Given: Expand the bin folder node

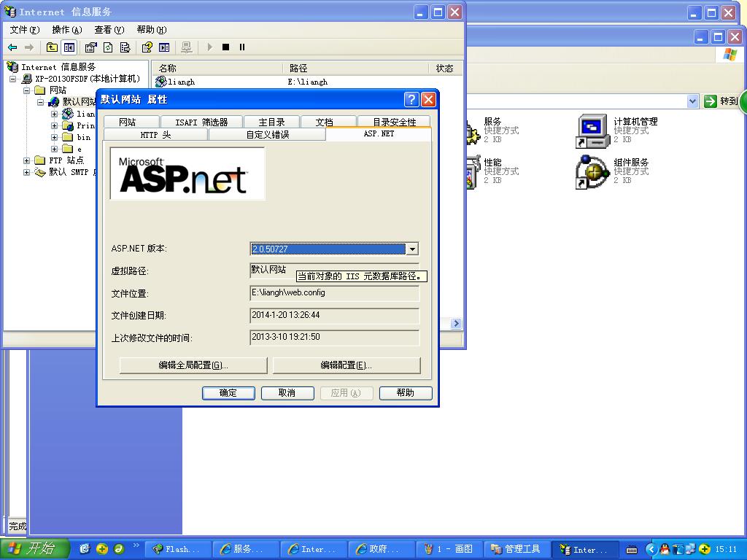Looking at the screenshot, I should point(54,137).
